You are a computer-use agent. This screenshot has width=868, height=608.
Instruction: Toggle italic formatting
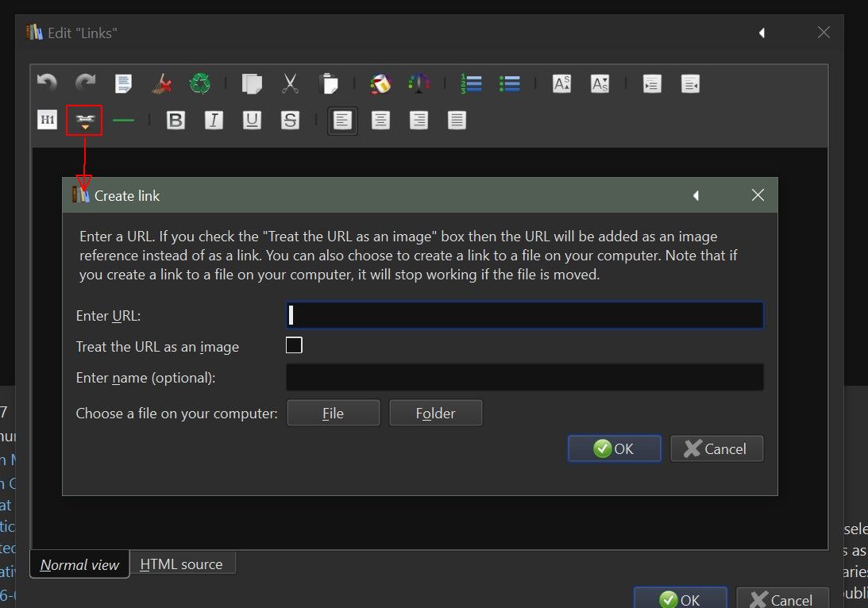click(214, 120)
